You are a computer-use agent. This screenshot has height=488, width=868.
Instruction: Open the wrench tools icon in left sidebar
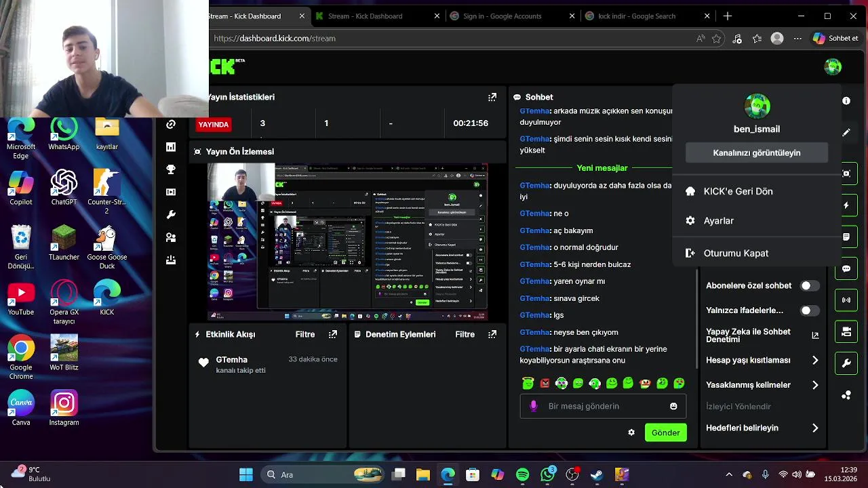[x=171, y=215]
